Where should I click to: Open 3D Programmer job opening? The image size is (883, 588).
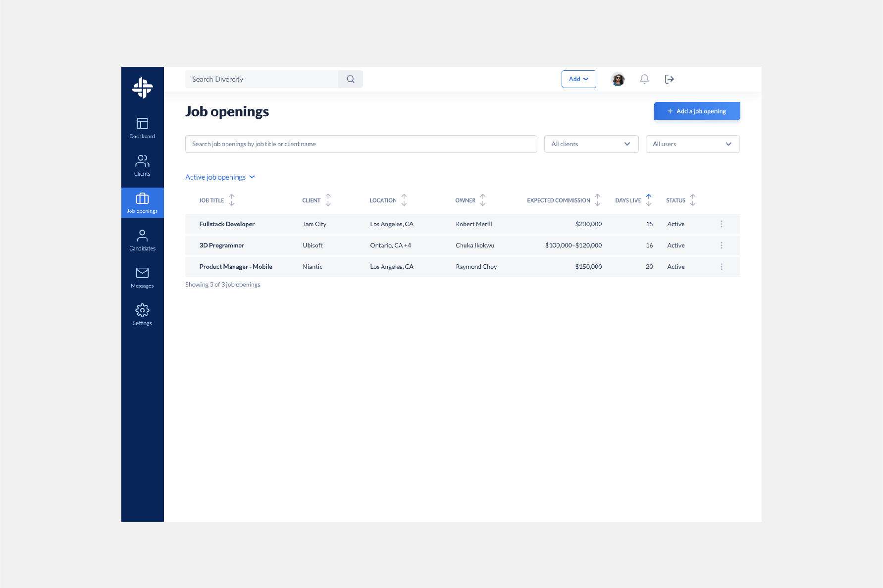(222, 245)
